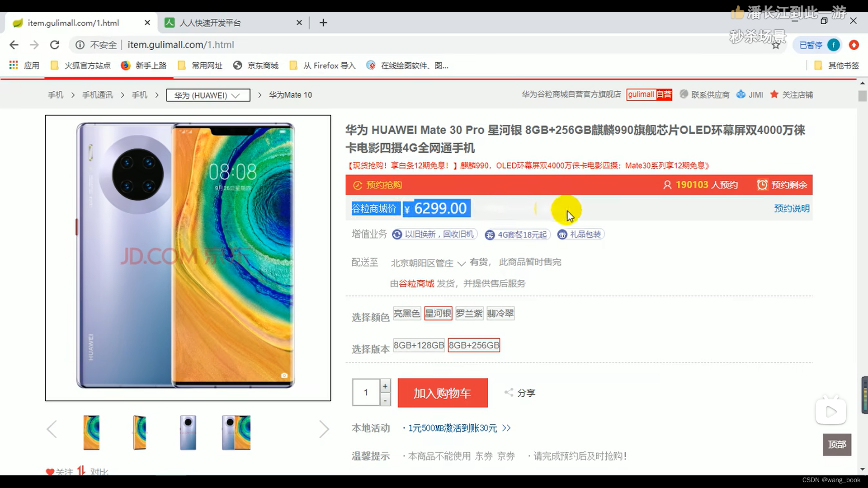Screen dimensions: 868x488
Task: Click the page scrollbar down arrow
Action: tap(863, 469)
